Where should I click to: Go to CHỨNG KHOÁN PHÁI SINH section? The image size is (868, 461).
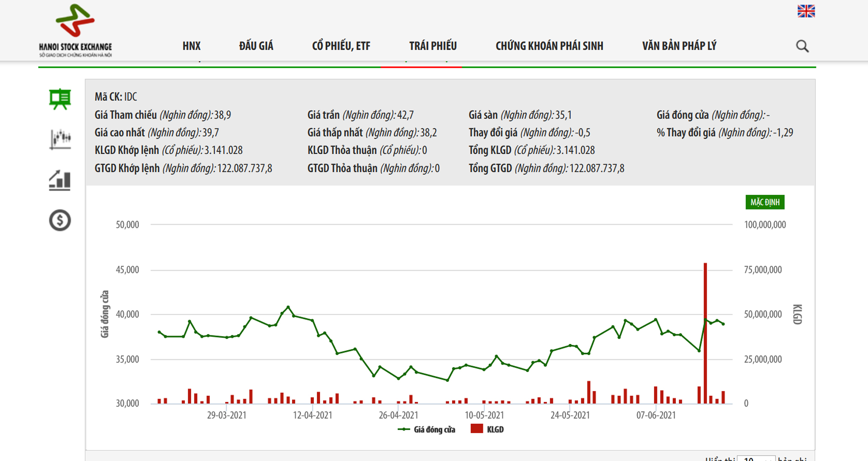point(549,46)
